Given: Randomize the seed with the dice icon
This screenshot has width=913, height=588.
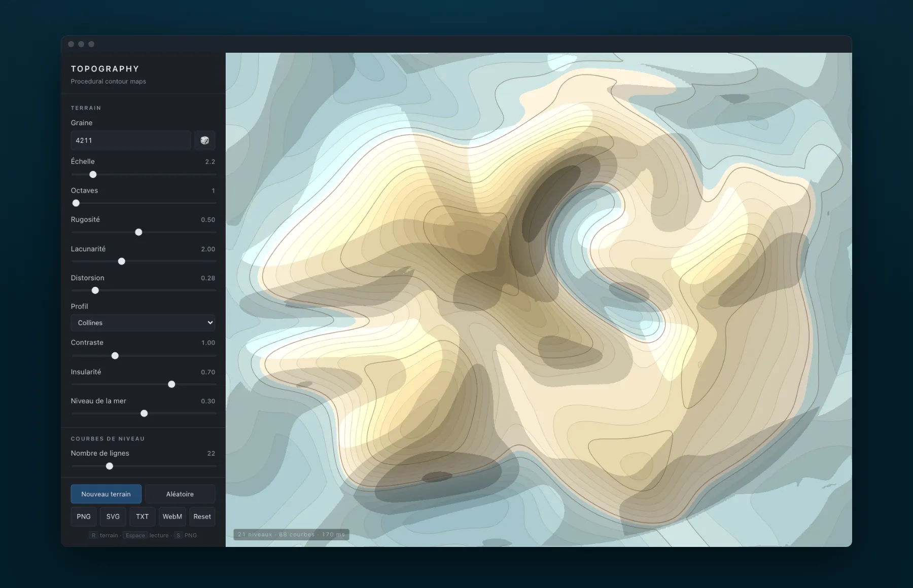Looking at the screenshot, I should [205, 140].
